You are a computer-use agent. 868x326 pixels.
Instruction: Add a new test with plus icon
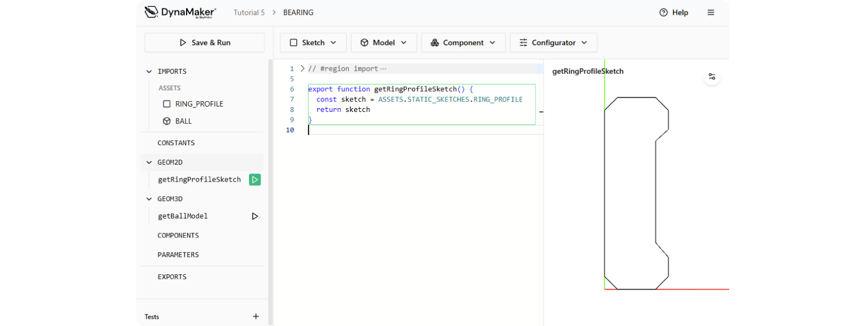click(256, 316)
